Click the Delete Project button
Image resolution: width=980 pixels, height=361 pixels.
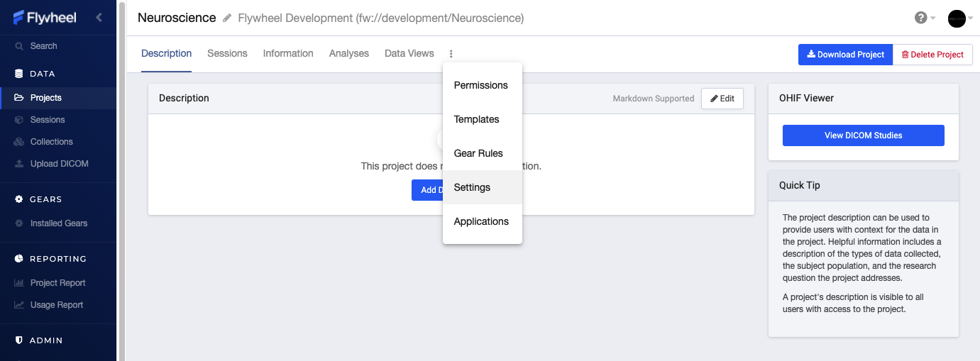pyautogui.click(x=932, y=55)
